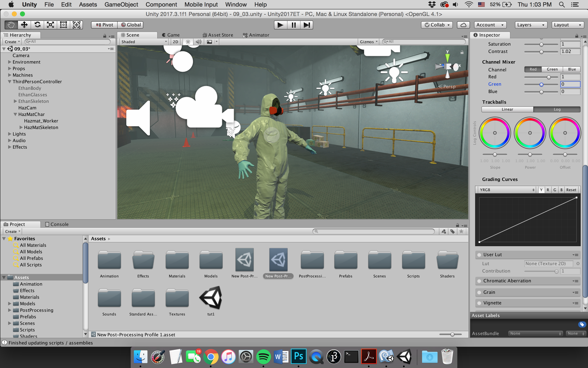Collapse the ThirdPersonController object
Viewport: 588px width, 368px height.
click(10, 82)
